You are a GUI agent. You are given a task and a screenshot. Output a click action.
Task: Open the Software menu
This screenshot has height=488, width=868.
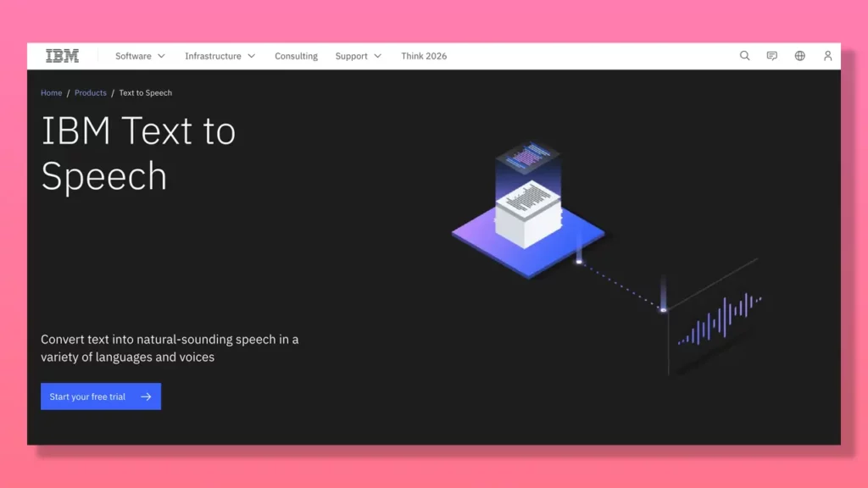[134, 56]
